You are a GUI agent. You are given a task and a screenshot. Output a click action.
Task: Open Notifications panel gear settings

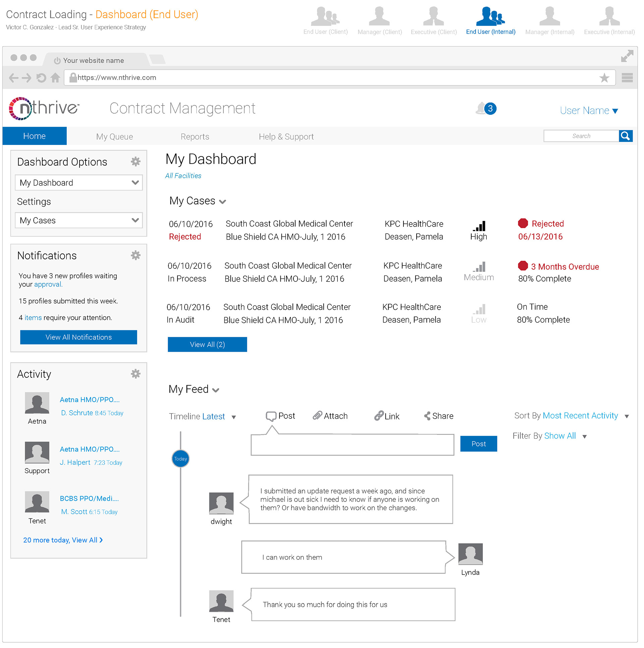(136, 255)
